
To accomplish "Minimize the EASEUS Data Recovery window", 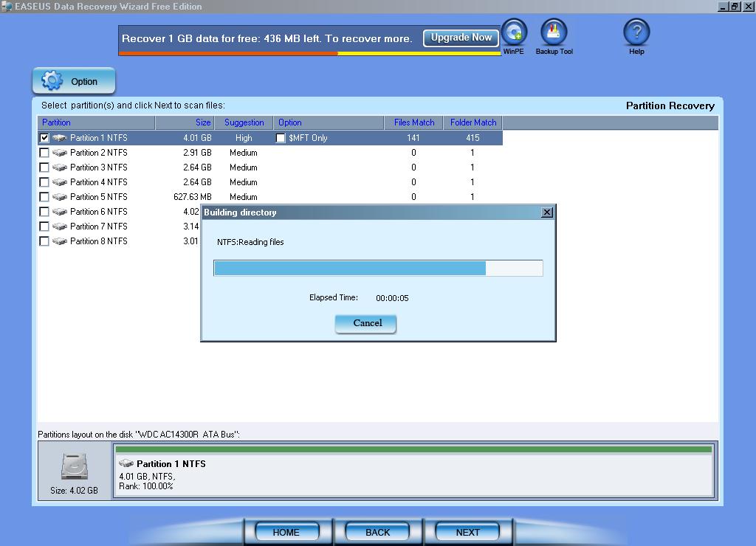I will [723, 6].
